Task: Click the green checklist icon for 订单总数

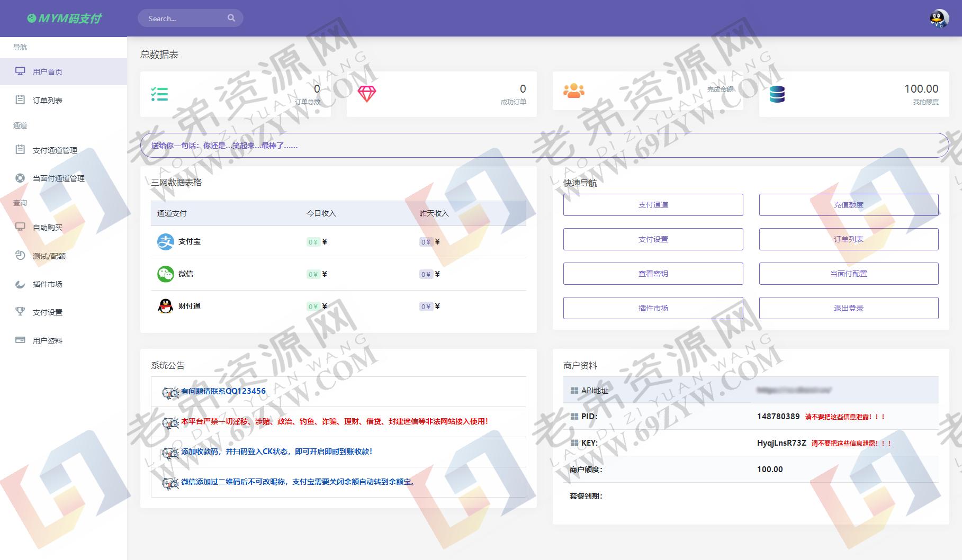Action: coord(159,94)
